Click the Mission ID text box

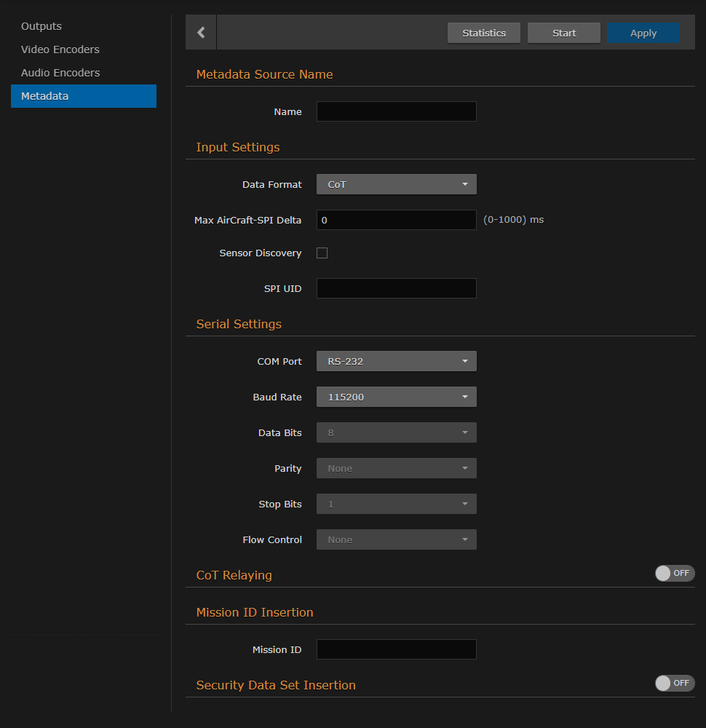(396, 649)
